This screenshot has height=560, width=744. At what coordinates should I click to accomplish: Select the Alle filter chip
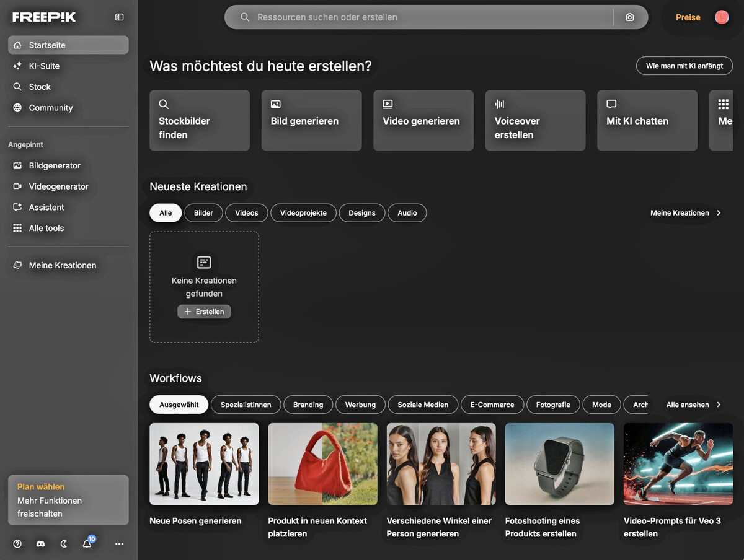coord(166,213)
